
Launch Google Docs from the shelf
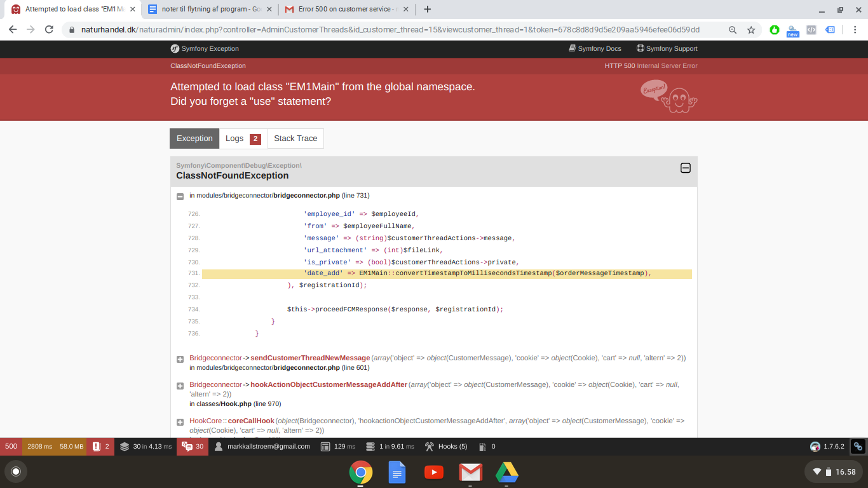coord(397,472)
